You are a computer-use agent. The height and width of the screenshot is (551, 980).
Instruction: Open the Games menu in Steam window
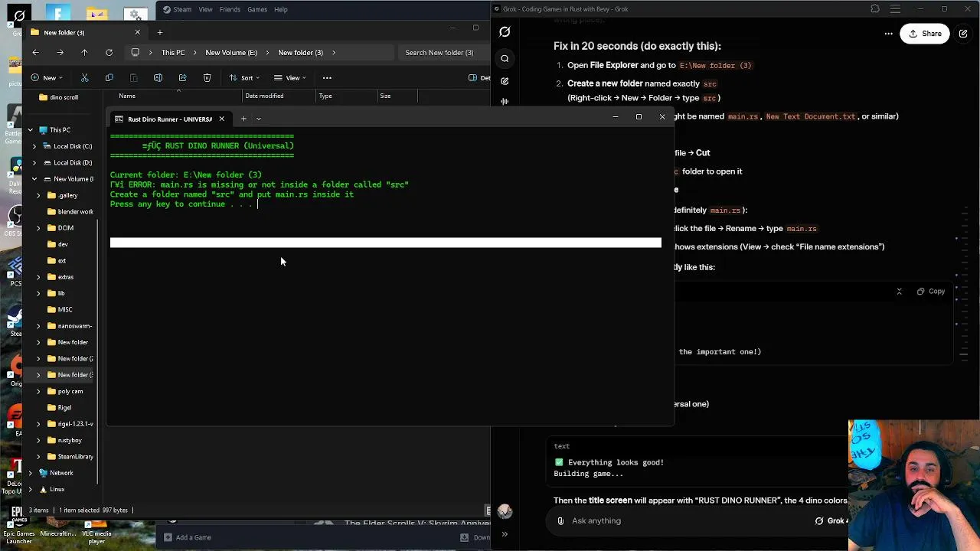257,9
